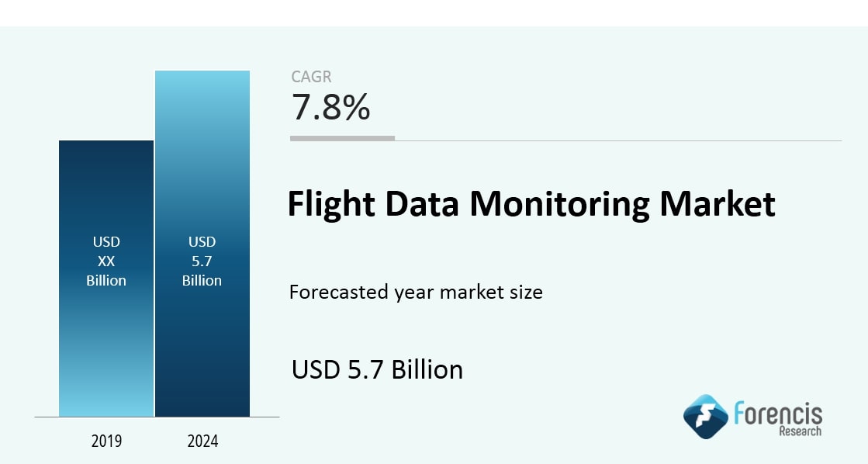Viewport: 868px width, 464px height.
Task: Click the chart baseline below the bars
Action: [156, 417]
